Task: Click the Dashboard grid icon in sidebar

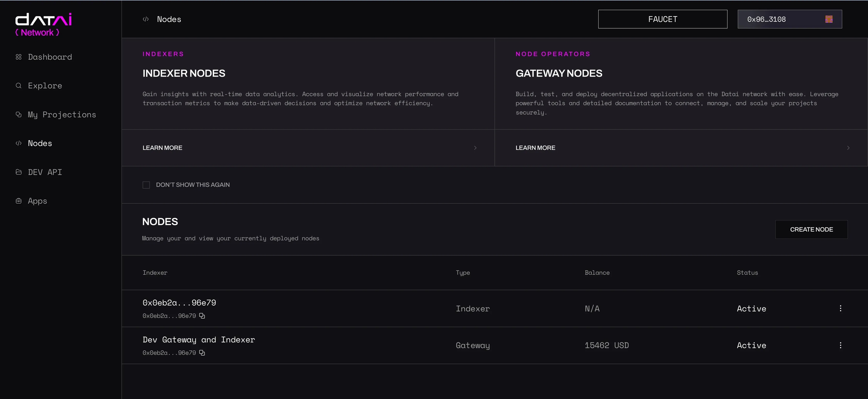Action: [x=18, y=57]
